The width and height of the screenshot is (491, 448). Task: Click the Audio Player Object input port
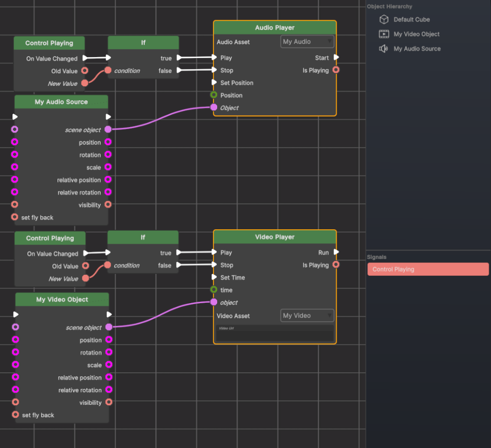click(x=214, y=107)
